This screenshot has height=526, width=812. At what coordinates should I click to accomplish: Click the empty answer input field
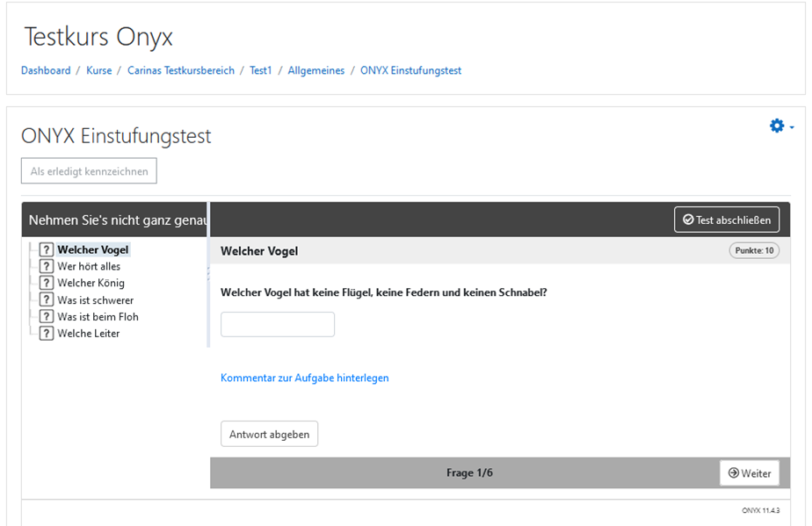pyautogui.click(x=277, y=324)
